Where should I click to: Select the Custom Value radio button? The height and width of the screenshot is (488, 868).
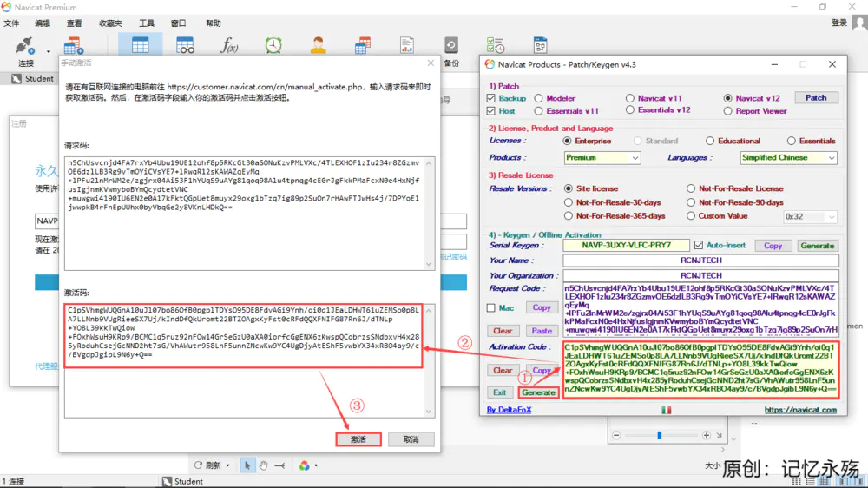[691, 216]
